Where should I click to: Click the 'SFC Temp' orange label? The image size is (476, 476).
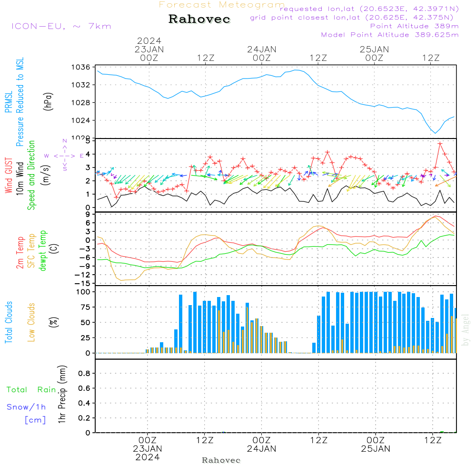31,251
